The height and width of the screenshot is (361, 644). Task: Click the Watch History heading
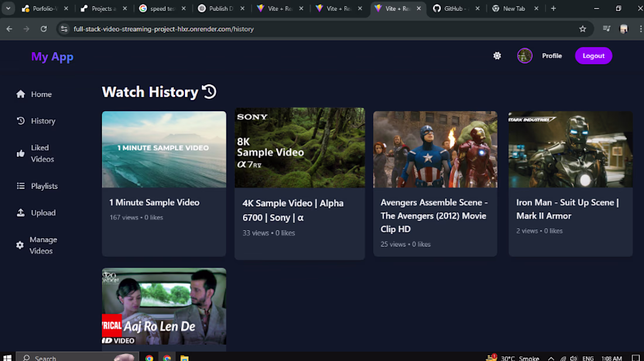click(x=150, y=92)
